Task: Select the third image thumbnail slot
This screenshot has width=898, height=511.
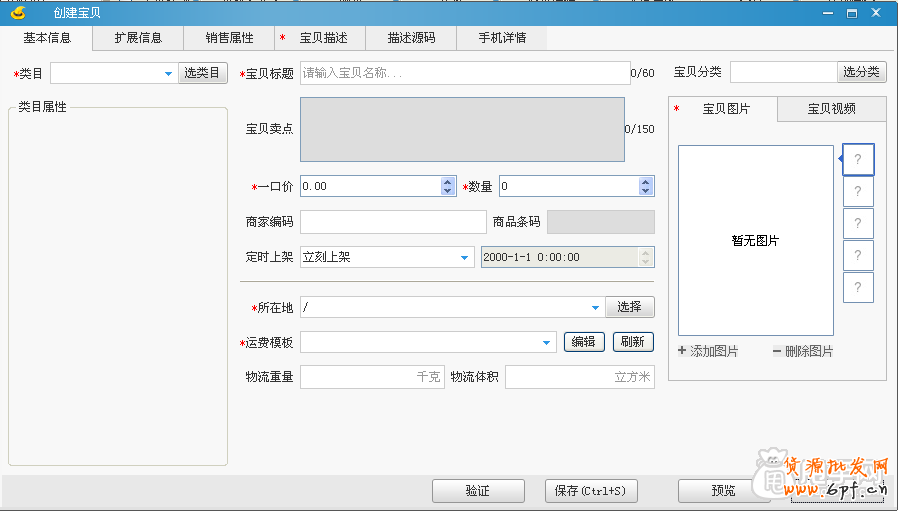Action: pos(858,223)
